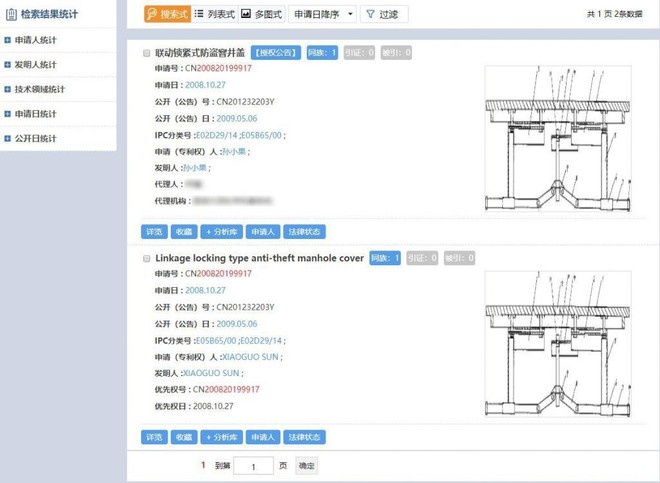Click + 分析库 button for English result
660x483 pixels.
221,437
